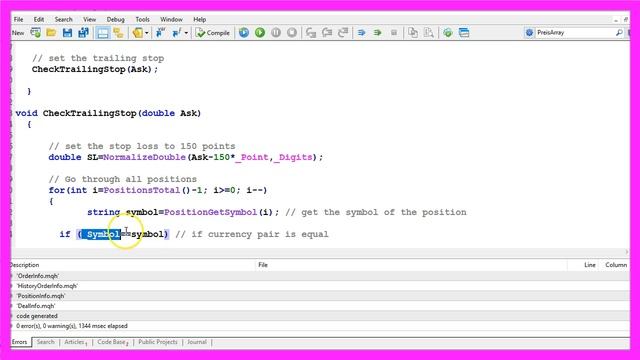This screenshot has height=360, width=640.
Task: Click the green globe MQL5 community icon
Action: (x=448, y=33)
